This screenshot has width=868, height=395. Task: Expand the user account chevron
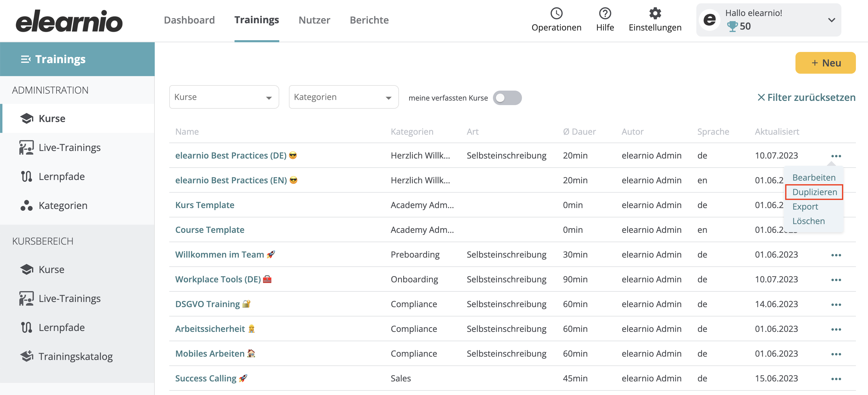click(x=832, y=20)
